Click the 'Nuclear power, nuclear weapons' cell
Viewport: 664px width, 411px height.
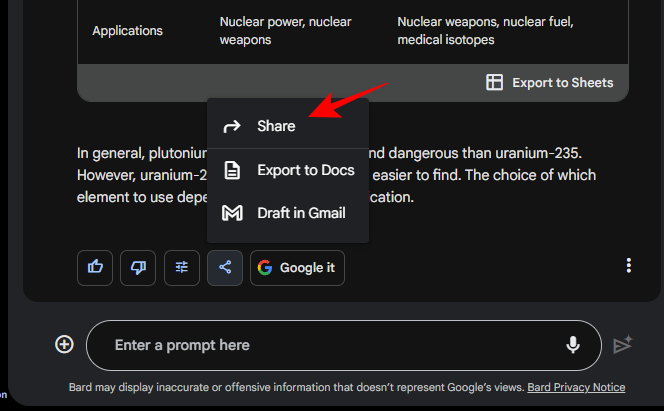(x=285, y=30)
